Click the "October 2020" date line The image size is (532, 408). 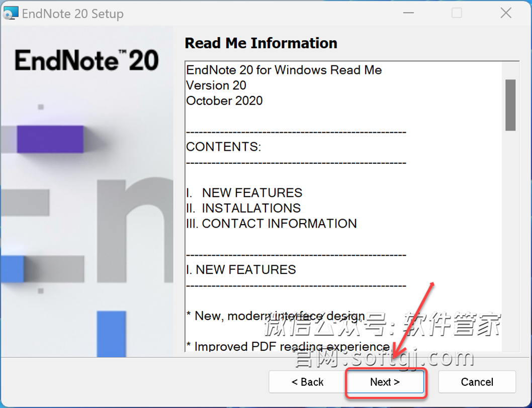tap(224, 100)
